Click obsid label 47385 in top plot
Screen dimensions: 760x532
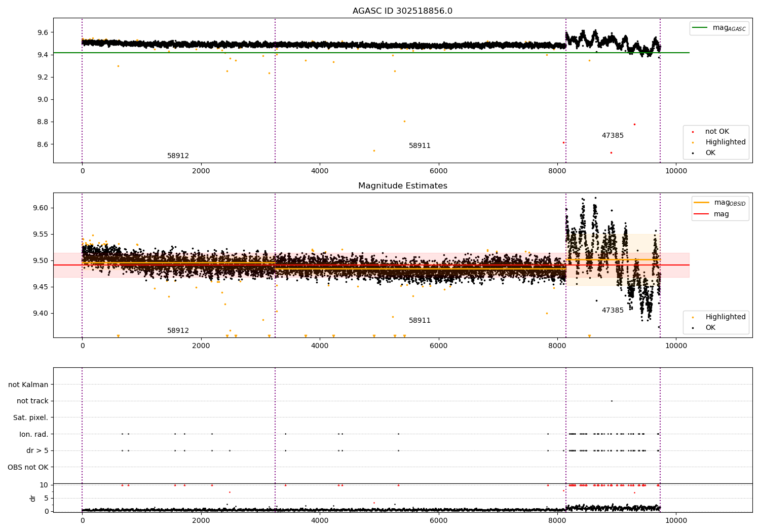(x=613, y=136)
